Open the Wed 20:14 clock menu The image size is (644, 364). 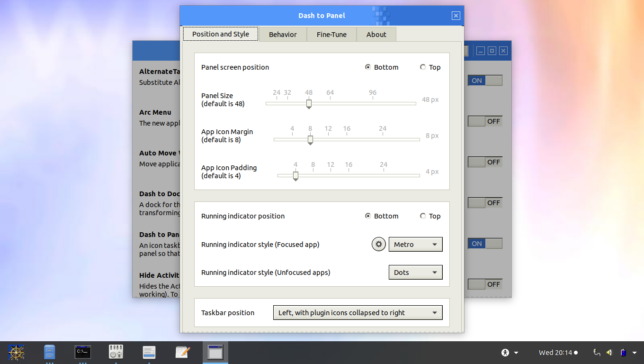tap(558, 353)
